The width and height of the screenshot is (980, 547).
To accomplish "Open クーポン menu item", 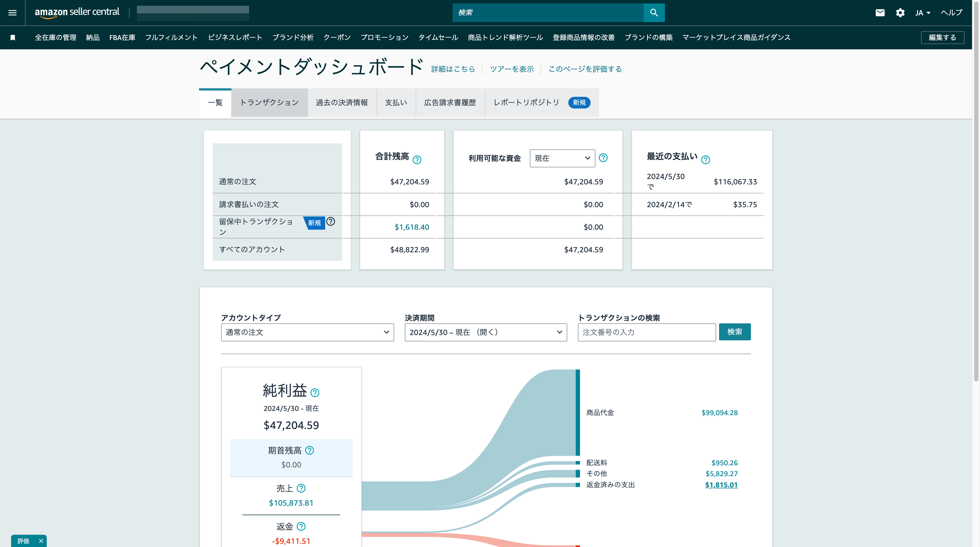I will [337, 38].
